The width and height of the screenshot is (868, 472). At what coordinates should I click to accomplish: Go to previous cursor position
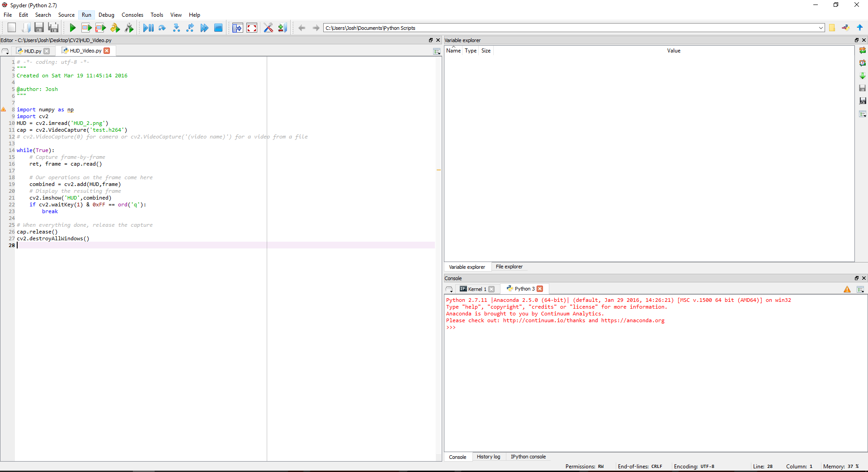[302, 28]
